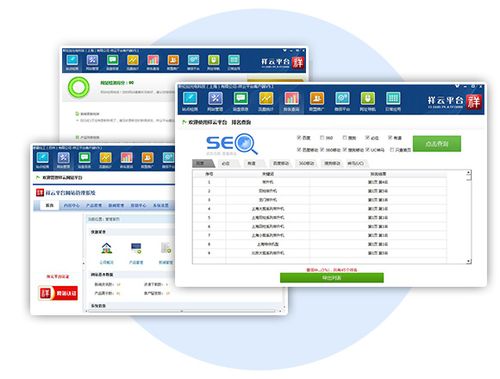Click the SEO magnifier logo graphic
The width and height of the screenshot is (500, 379).
point(232,143)
